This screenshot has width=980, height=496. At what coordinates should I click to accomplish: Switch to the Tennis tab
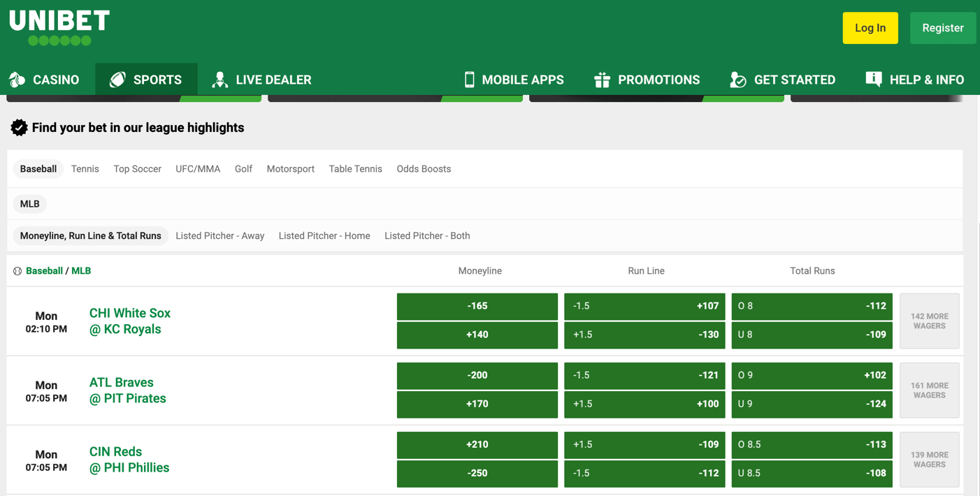[x=85, y=169]
